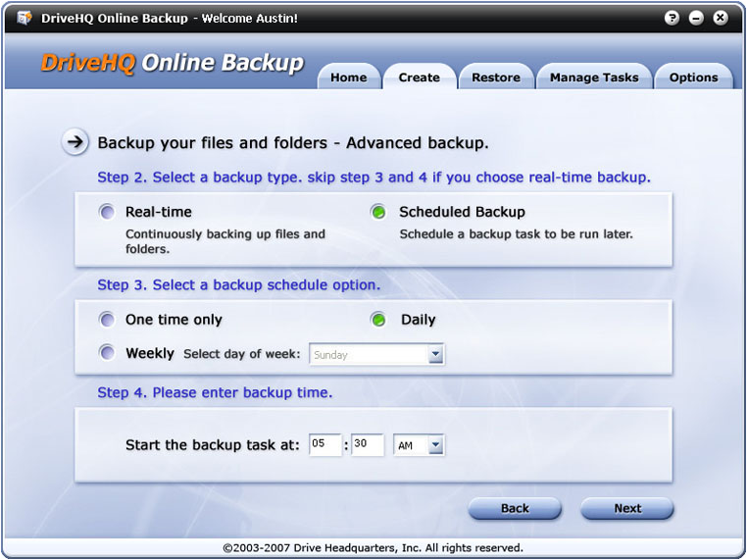Click the 'Step 2. Select a backup type' heading
The image size is (748, 560).
374,178
